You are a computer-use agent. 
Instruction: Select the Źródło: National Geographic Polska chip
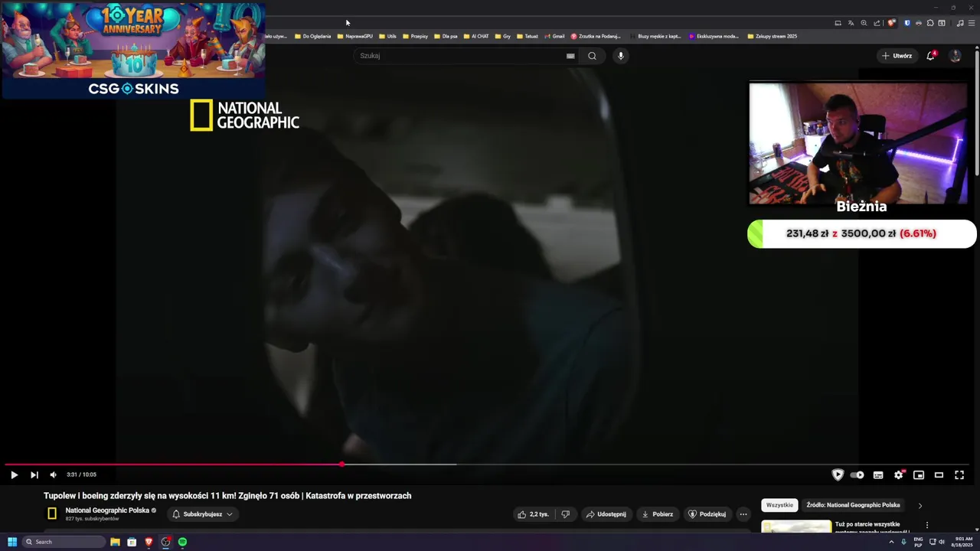(x=853, y=505)
